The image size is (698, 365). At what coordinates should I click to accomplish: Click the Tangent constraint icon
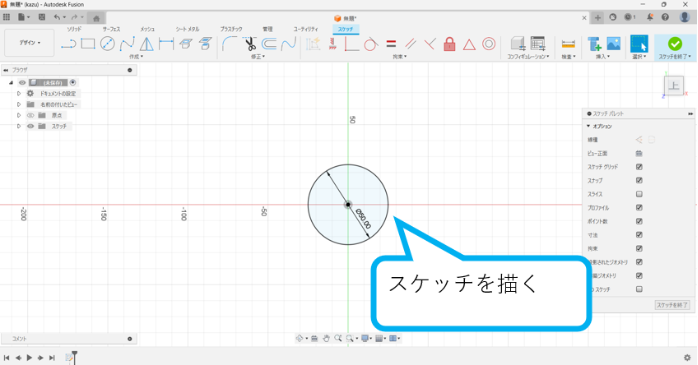pos(371,44)
